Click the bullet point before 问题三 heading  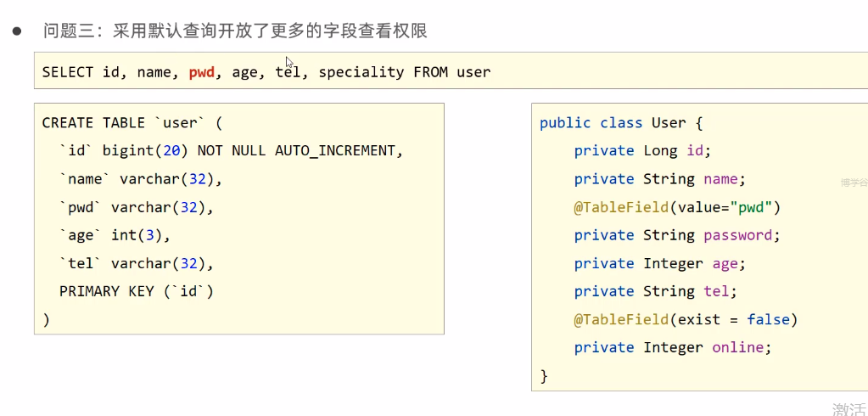click(x=16, y=31)
